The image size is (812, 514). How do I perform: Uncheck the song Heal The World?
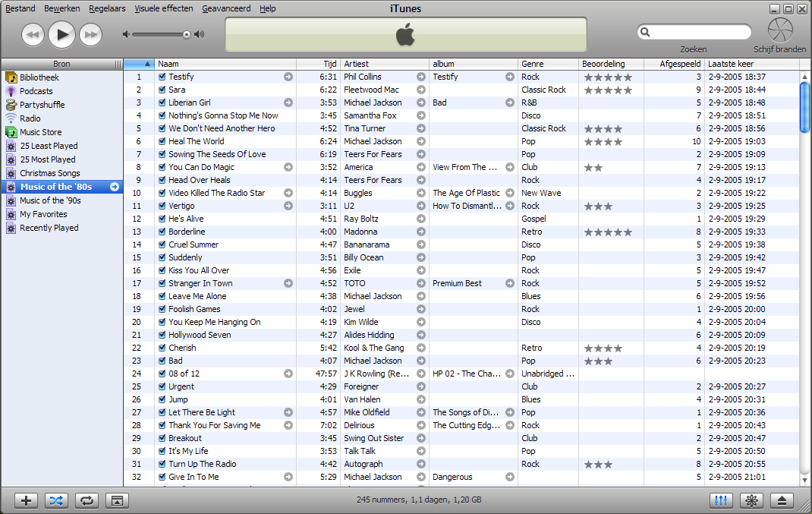(x=162, y=141)
